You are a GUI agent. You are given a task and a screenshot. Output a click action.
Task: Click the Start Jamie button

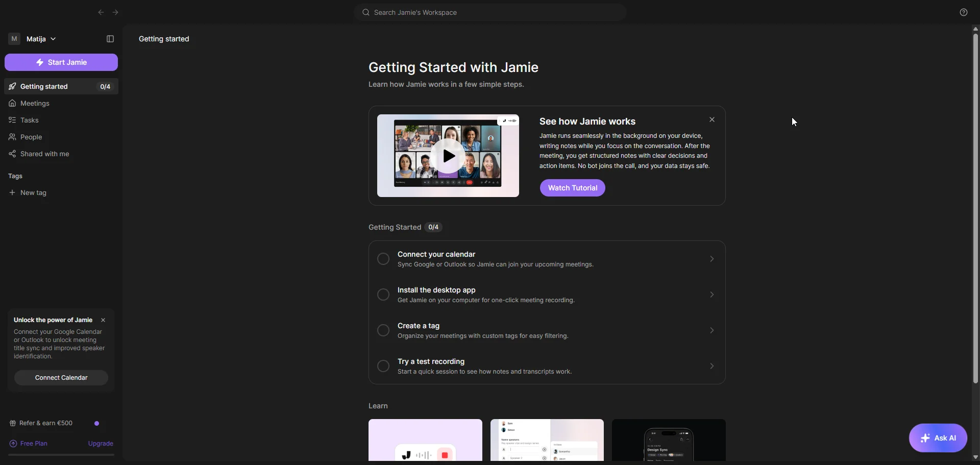tap(61, 62)
